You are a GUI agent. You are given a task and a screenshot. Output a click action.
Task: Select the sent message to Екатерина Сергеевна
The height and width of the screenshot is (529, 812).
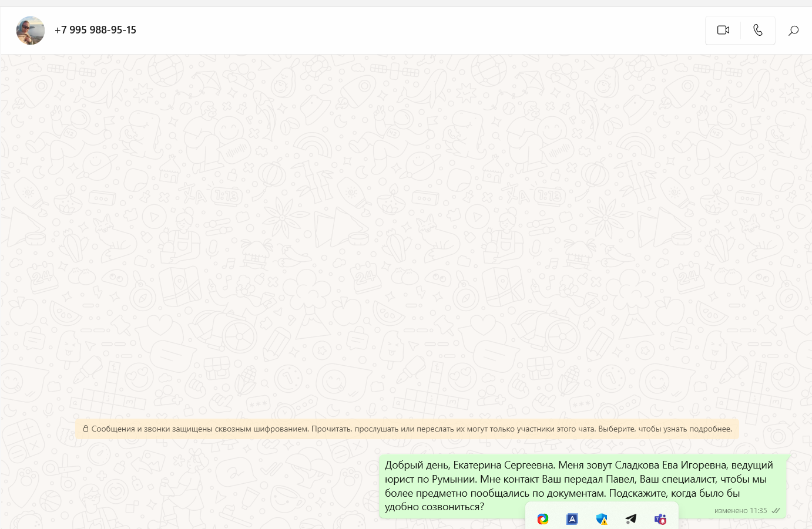tap(582, 486)
